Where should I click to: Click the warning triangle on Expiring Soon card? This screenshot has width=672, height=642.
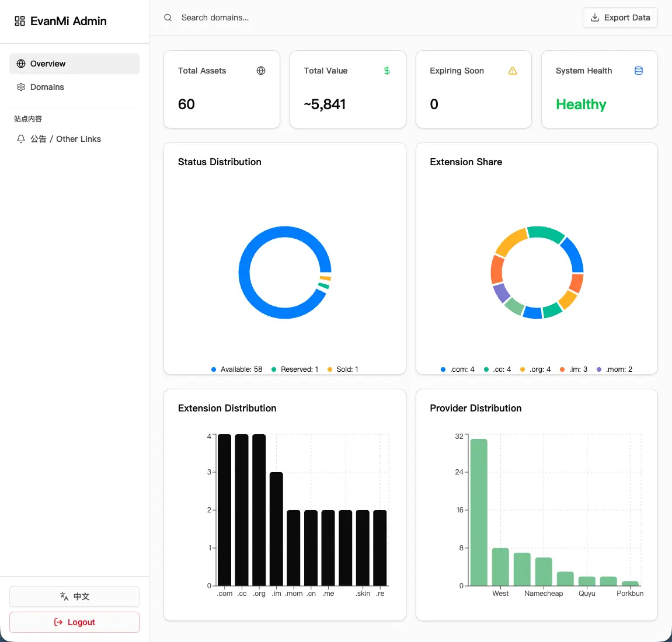pyautogui.click(x=513, y=71)
